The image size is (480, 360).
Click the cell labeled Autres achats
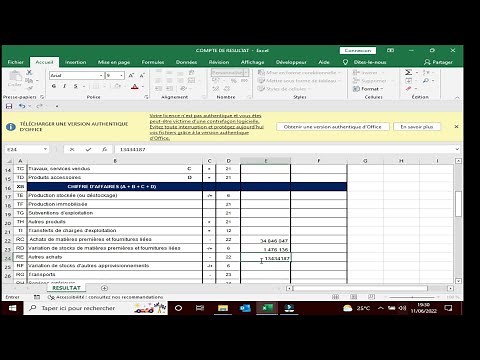[x=115, y=257]
